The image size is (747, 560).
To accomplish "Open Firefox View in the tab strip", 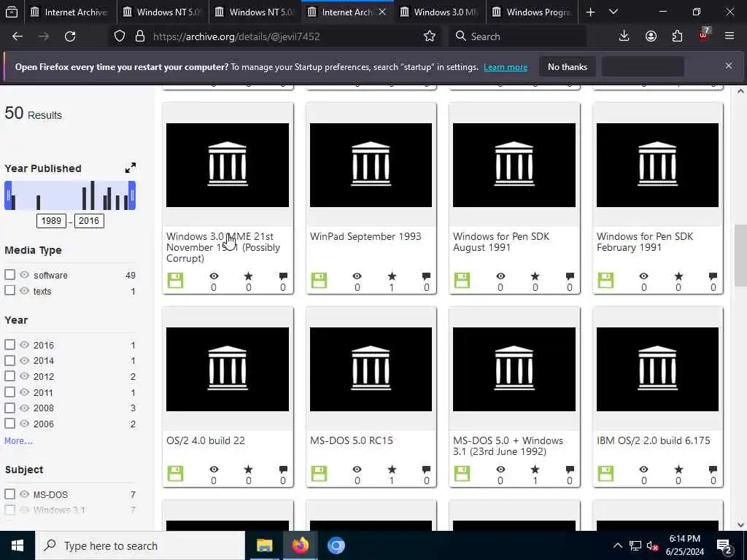I will [12, 12].
